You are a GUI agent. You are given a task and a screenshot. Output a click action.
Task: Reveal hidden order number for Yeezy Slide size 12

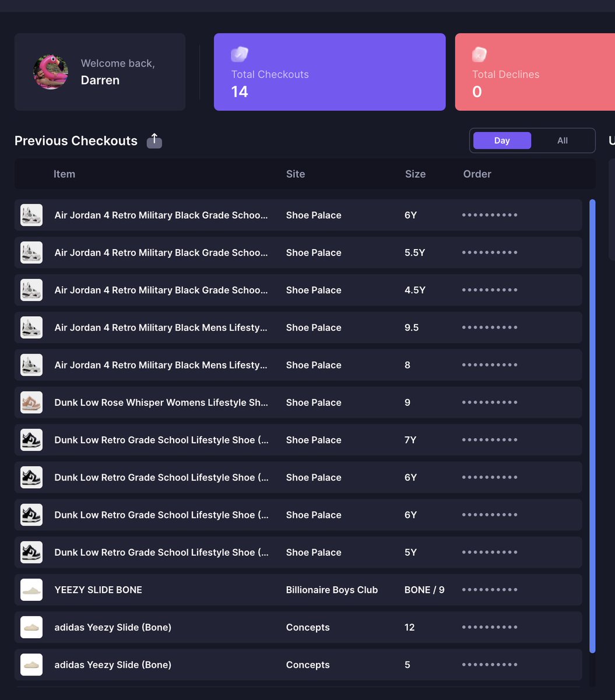(x=490, y=627)
